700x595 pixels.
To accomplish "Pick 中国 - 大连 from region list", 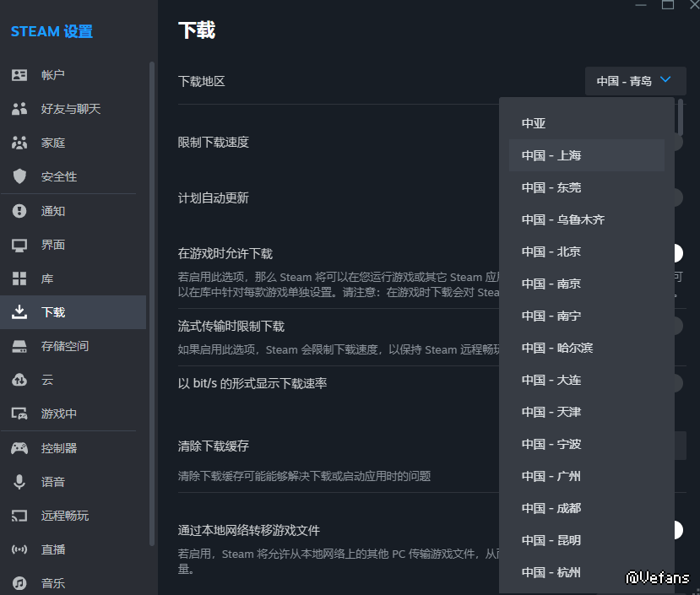I will pos(587,381).
